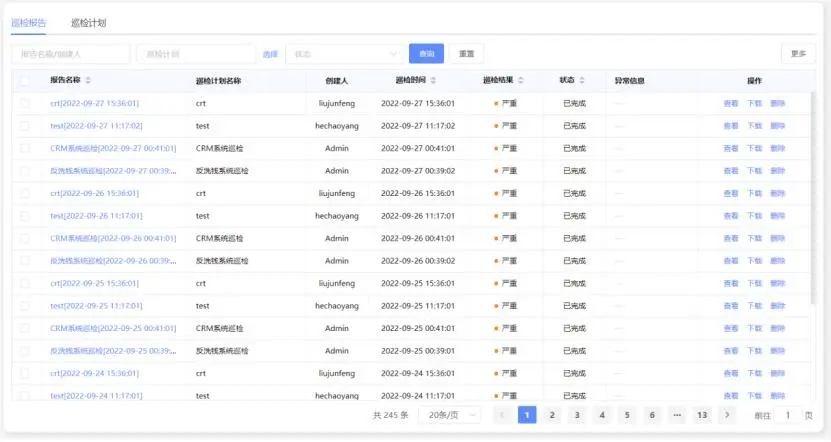Click 查看 for test 2022-09-26 11:17:01 row

pos(731,216)
